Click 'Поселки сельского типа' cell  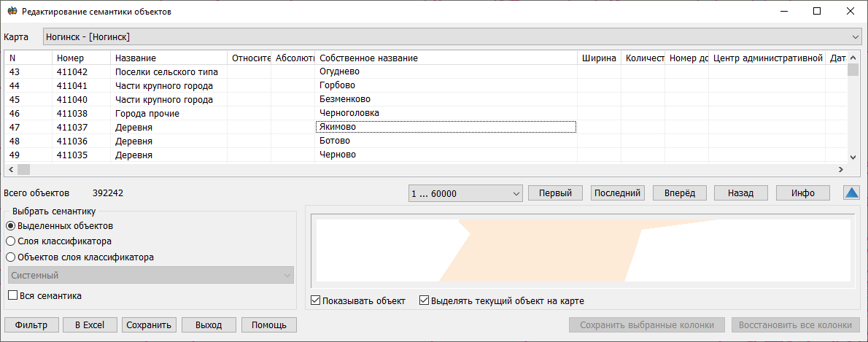[168, 72]
